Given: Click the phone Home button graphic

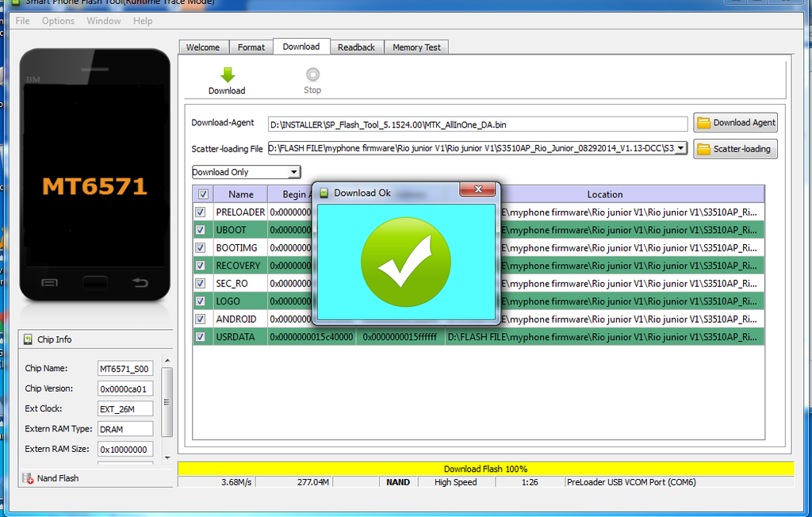Looking at the screenshot, I should coord(95,282).
